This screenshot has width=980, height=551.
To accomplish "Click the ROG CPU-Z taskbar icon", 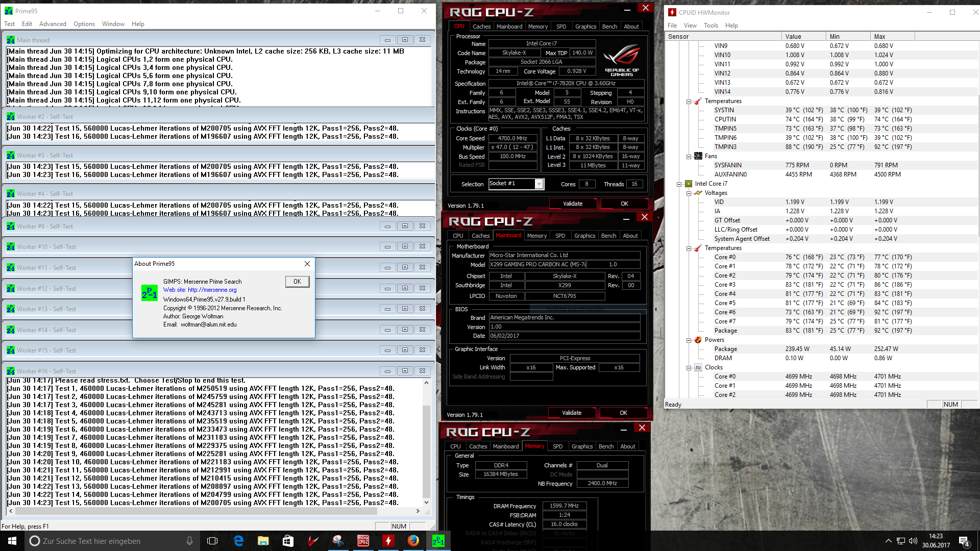I will (x=363, y=541).
